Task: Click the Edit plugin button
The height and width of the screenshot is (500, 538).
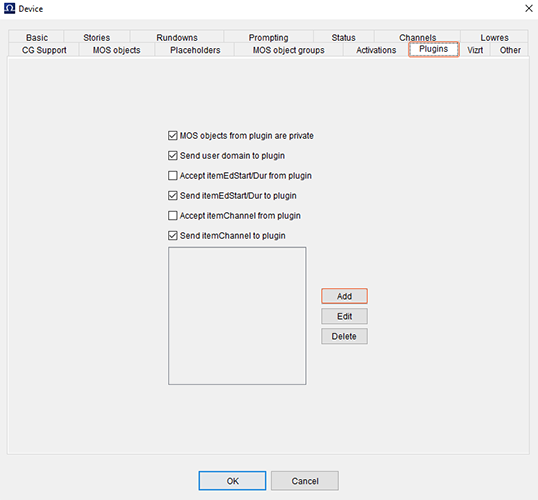Action: tap(344, 316)
